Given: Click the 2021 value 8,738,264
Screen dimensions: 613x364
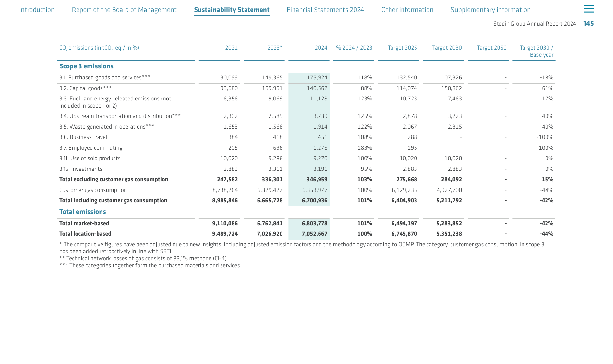Looking at the screenshot, I should 225,190.
